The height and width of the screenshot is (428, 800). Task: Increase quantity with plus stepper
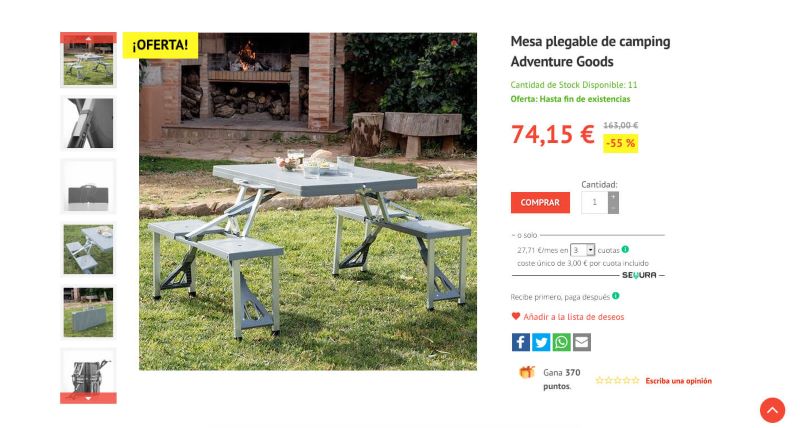(613, 197)
